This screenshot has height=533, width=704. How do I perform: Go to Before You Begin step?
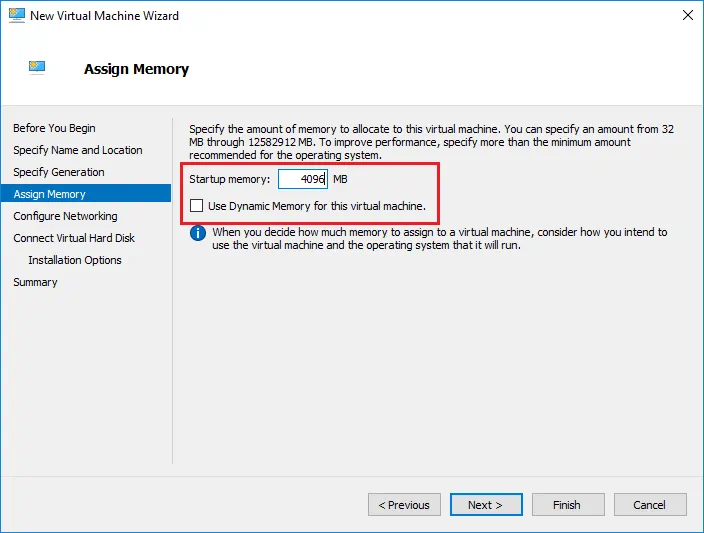(54, 128)
